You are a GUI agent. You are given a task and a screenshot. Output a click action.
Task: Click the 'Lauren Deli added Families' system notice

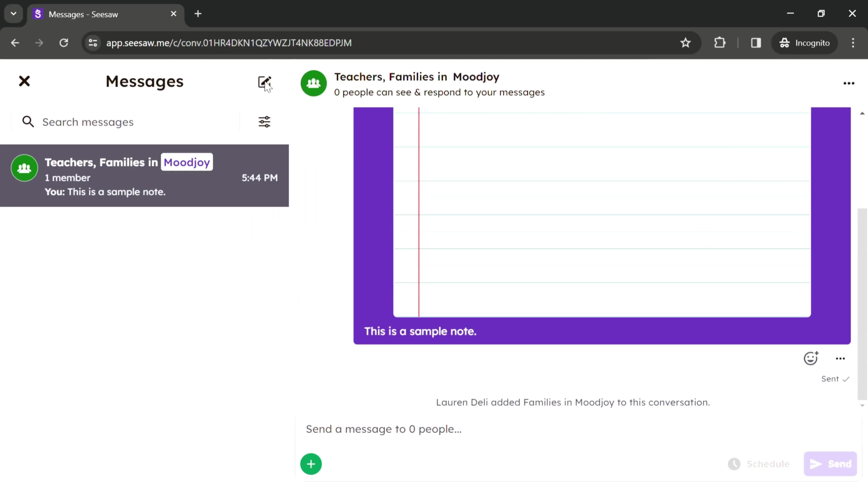[x=573, y=402]
